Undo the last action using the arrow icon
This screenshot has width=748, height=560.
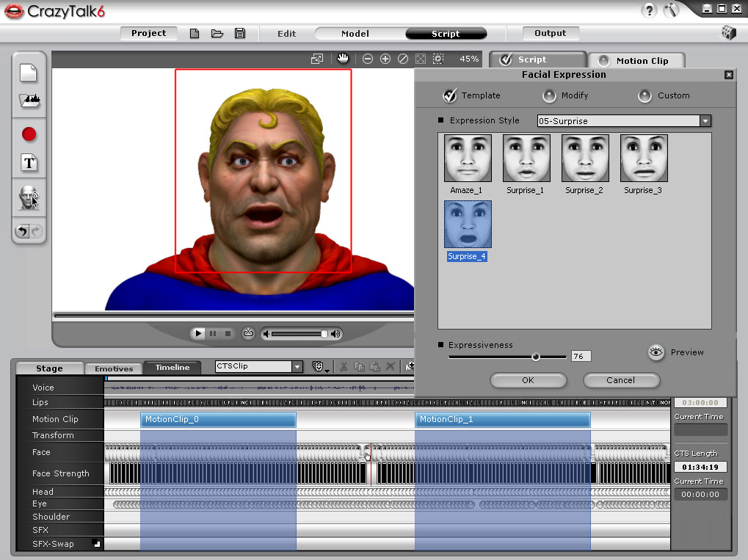(x=23, y=231)
